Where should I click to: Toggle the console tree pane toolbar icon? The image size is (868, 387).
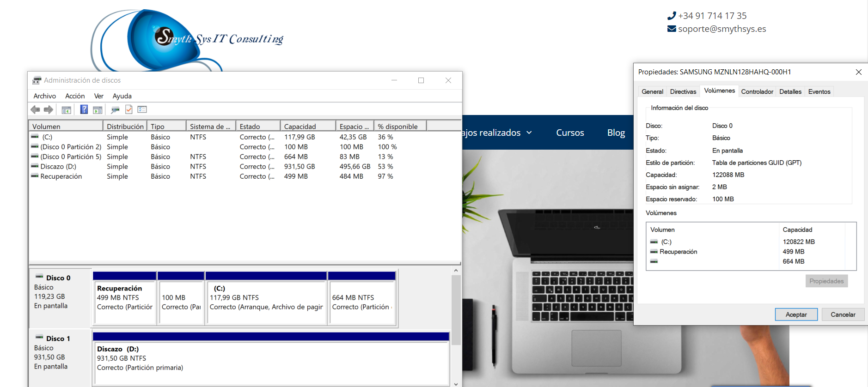(x=66, y=110)
